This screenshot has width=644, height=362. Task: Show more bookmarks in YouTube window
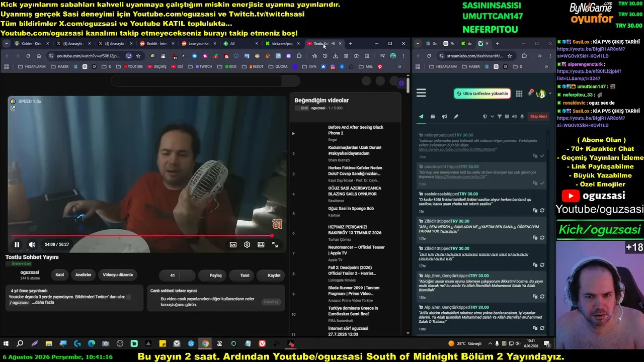tap(399, 66)
